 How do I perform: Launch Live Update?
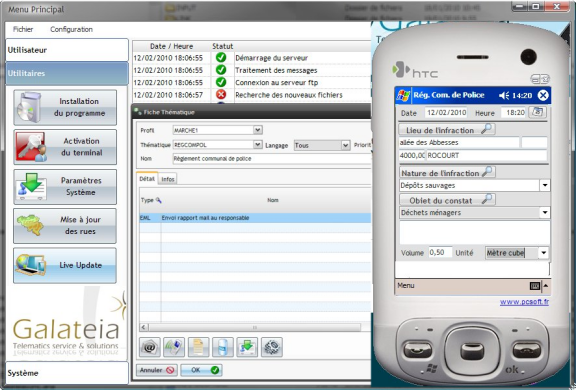[x=65, y=265]
